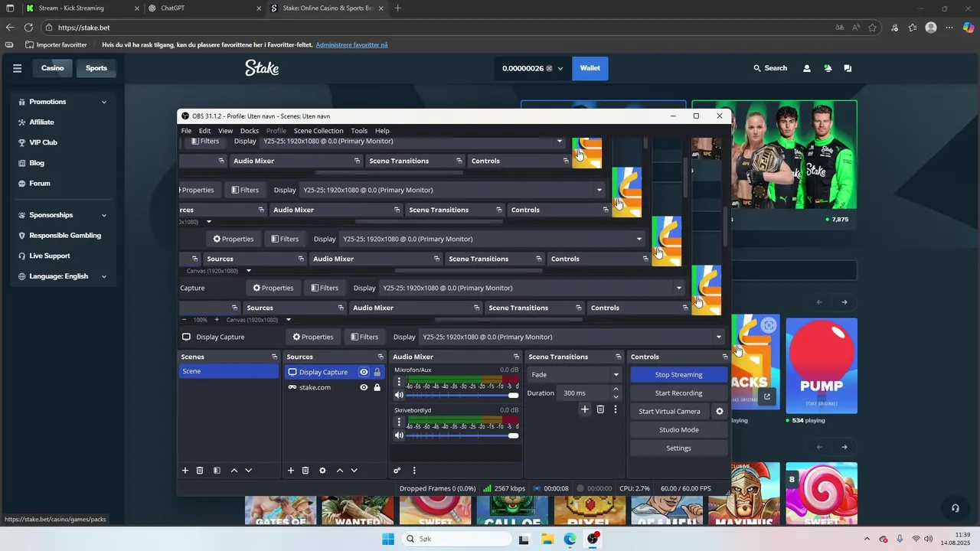Unlock the stake.com source
Viewport: 980px width, 551px height.
point(377,387)
